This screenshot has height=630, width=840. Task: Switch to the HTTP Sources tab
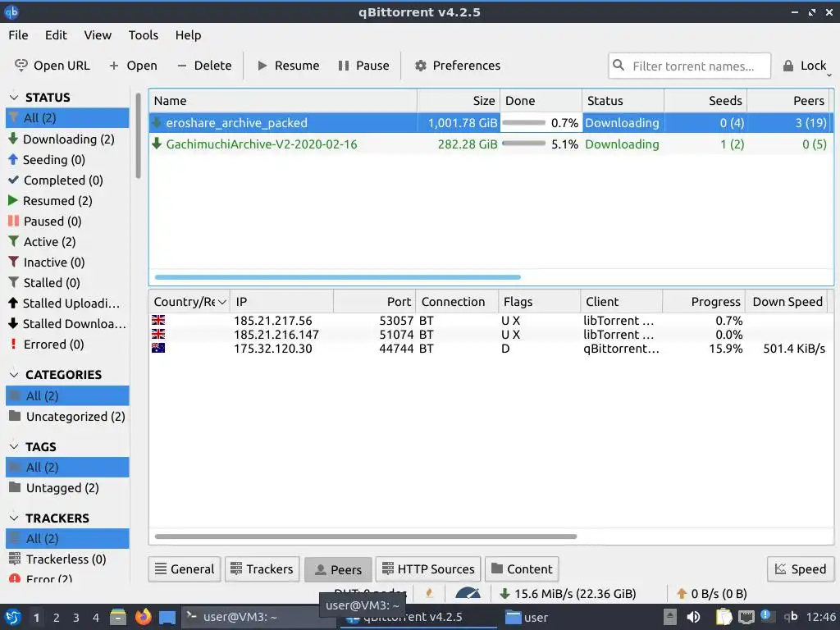click(x=428, y=569)
